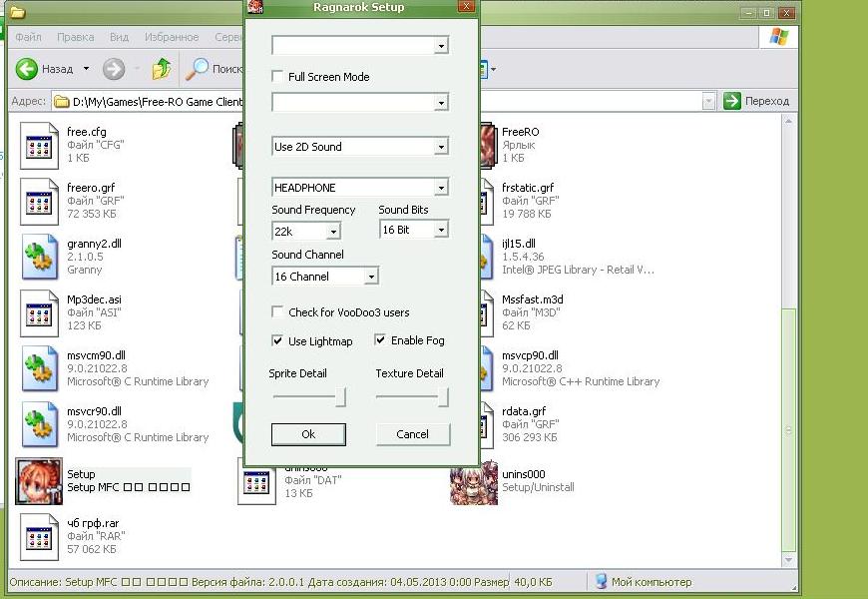Select the frstatic.grf file name
This screenshot has width=868, height=599.
coord(528,188)
